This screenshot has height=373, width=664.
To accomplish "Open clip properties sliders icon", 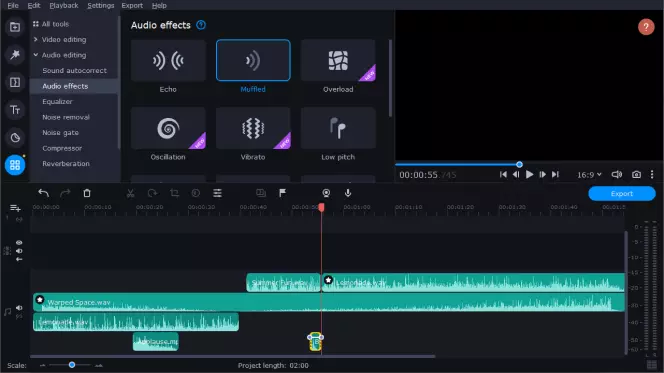I will (x=217, y=193).
